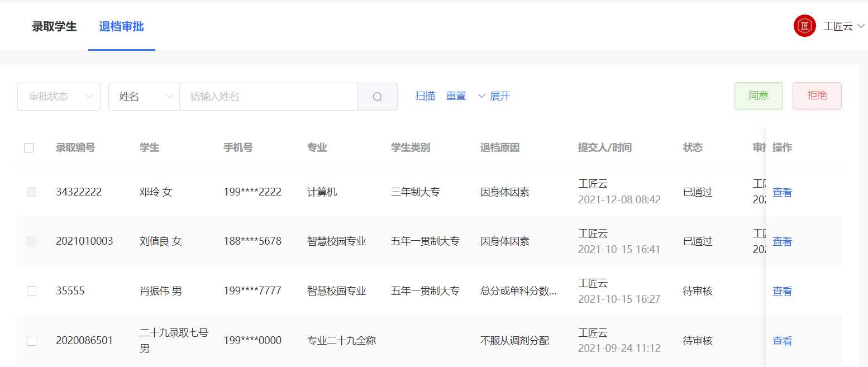Click the 扫描 scan function

(x=425, y=96)
